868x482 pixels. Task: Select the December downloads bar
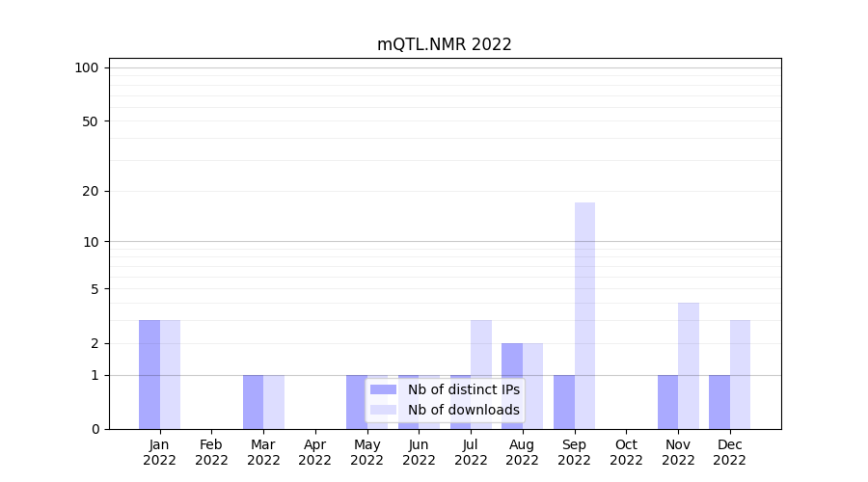[x=740, y=374]
